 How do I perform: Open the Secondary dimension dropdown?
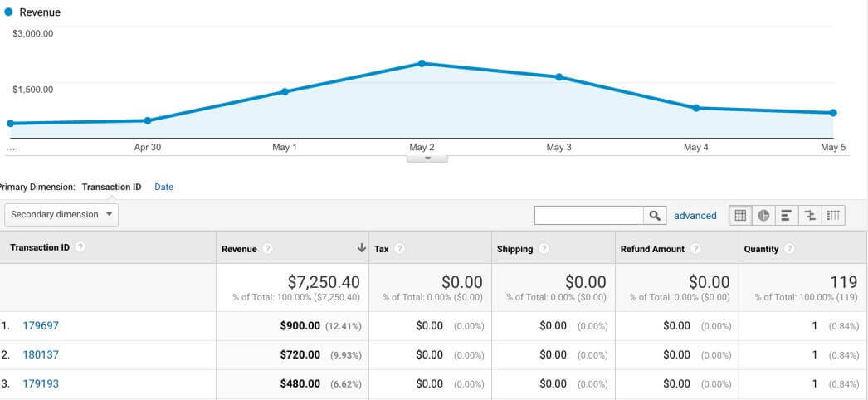(61, 215)
